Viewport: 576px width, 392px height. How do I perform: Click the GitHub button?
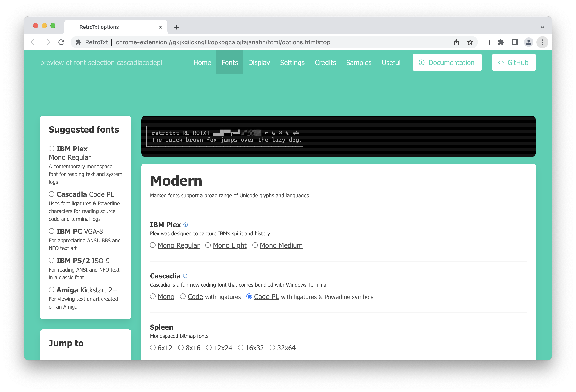514,62
